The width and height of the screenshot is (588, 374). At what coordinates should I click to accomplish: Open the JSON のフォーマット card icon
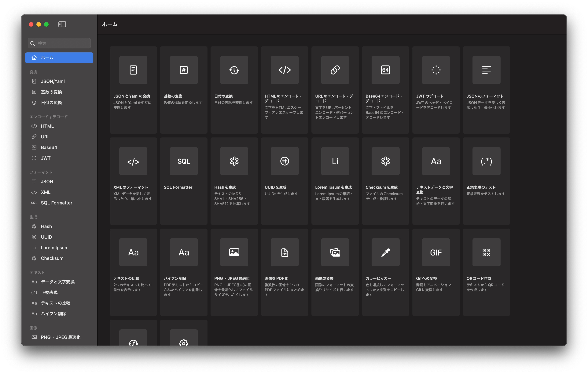click(x=486, y=70)
